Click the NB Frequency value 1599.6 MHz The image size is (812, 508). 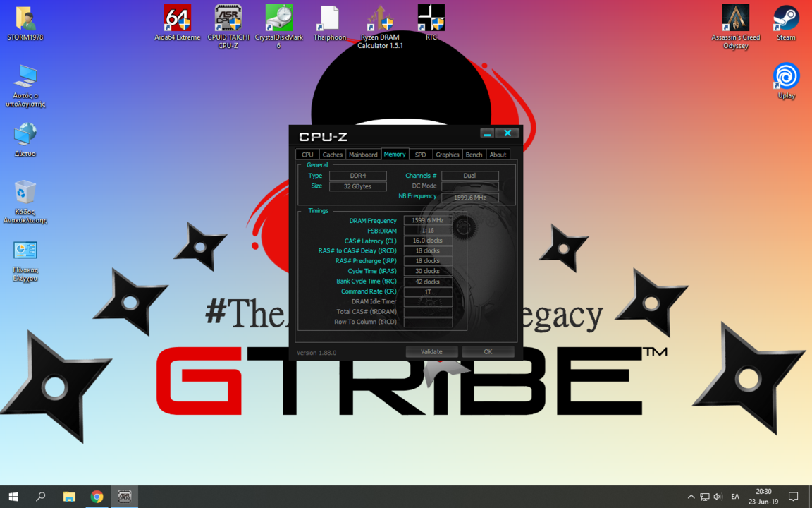[469, 198]
